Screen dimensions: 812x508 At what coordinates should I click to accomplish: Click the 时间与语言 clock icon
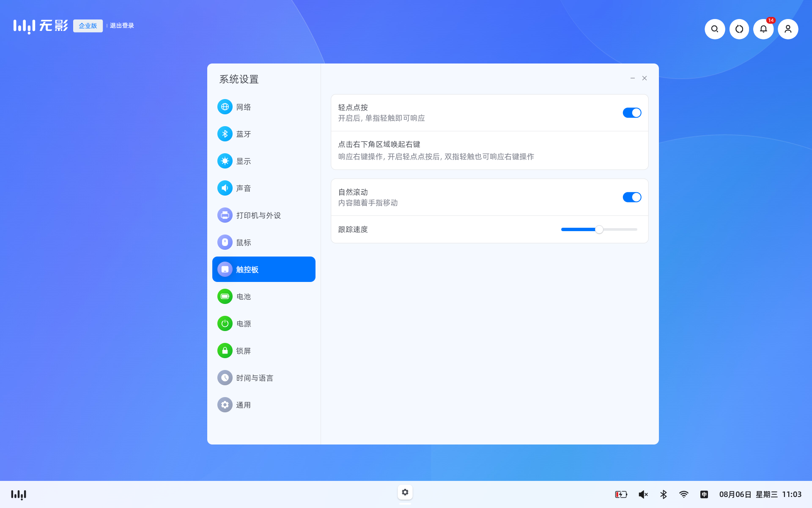click(225, 378)
